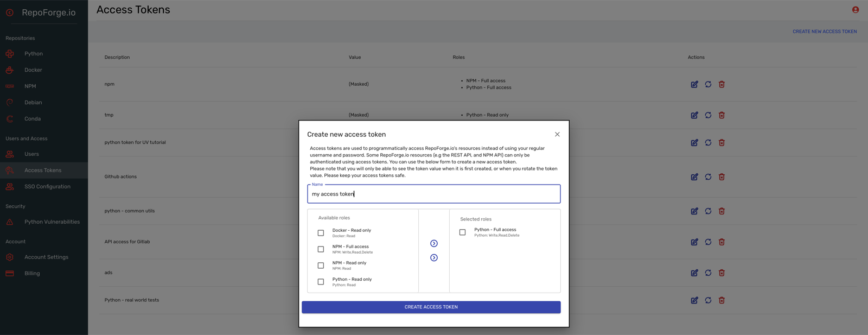Rotate python token for UV tutorial
The image size is (868, 335).
coord(708,143)
